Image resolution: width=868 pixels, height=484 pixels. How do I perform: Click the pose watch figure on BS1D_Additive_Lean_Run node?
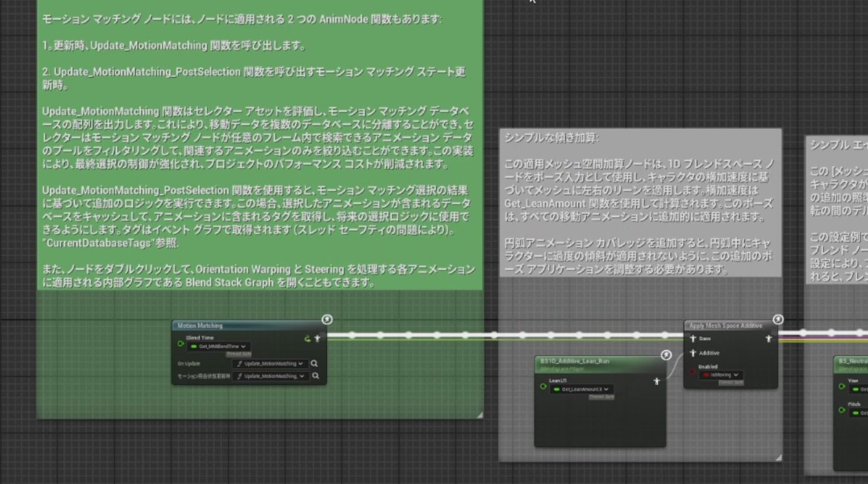point(656,381)
